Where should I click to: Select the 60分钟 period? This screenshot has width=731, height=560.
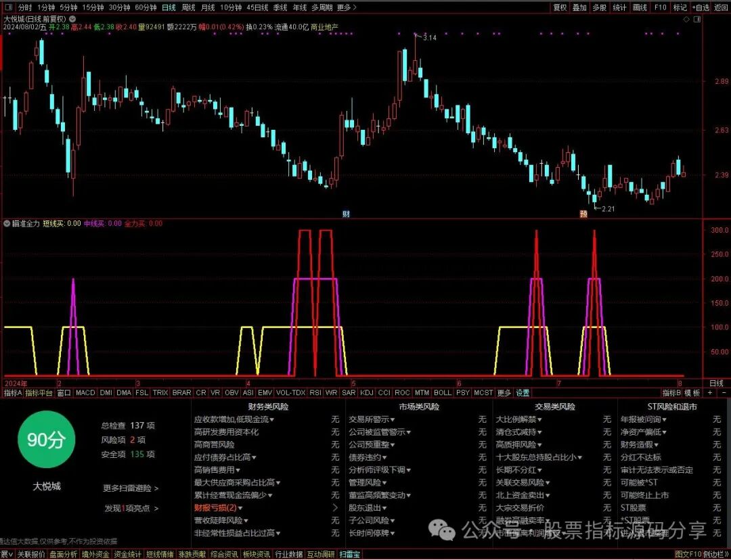(x=146, y=7)
